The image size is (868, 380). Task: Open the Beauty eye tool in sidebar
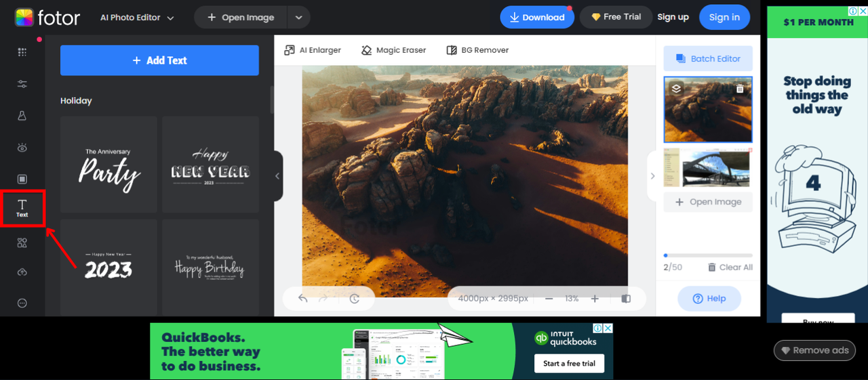click(x=22, y=147)
